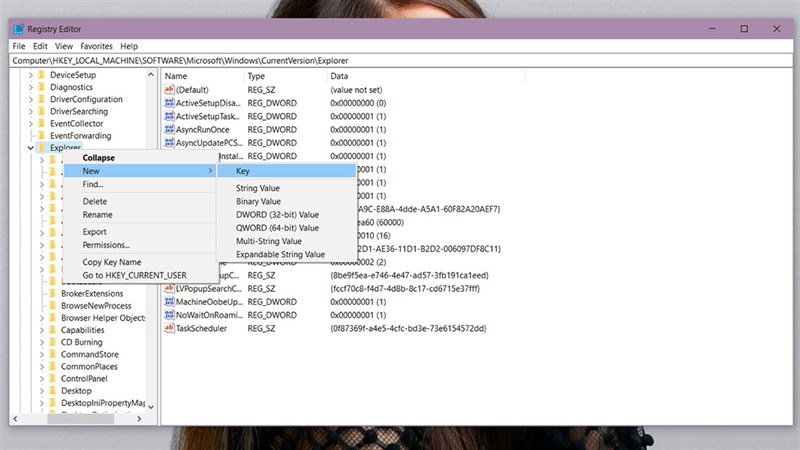The height and width of the screenshot is (450, 800).
Task: Select QWORD (64-bit) Value
Action: [287, 228]
